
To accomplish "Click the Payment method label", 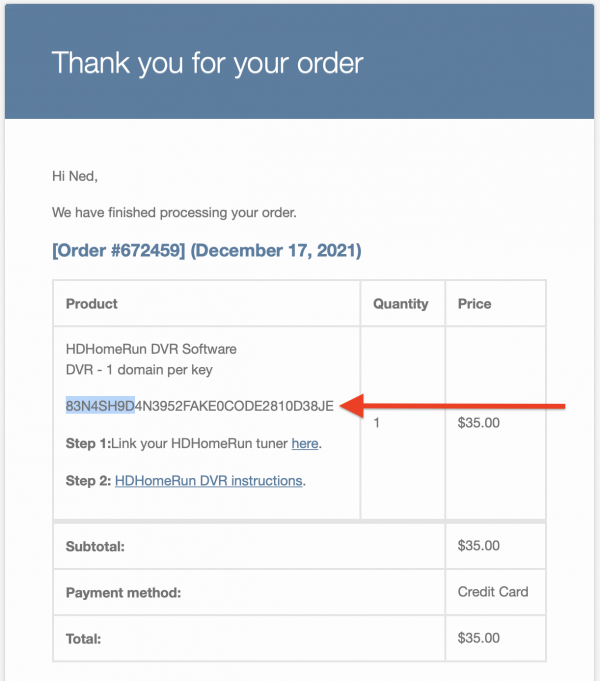I will [123, 592].
